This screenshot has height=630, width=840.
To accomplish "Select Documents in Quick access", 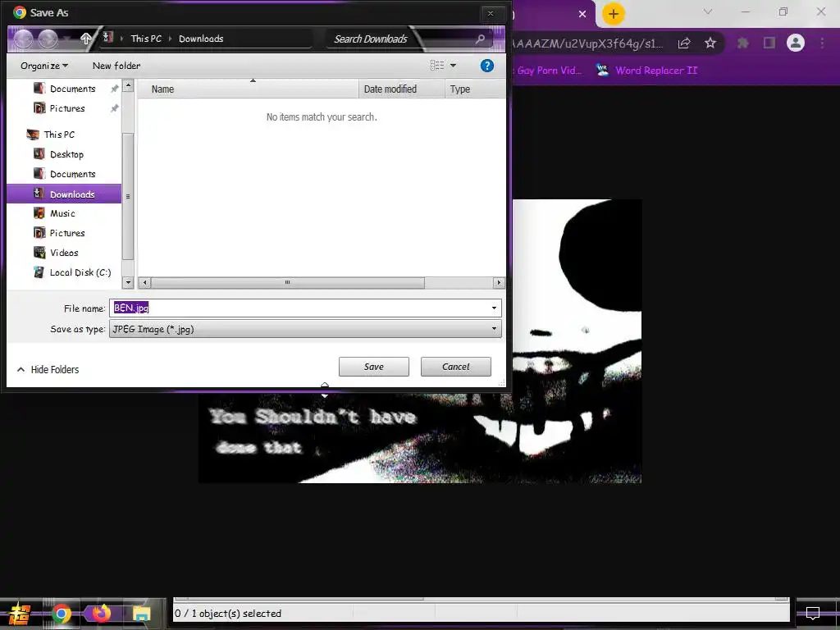I will 72,89.
